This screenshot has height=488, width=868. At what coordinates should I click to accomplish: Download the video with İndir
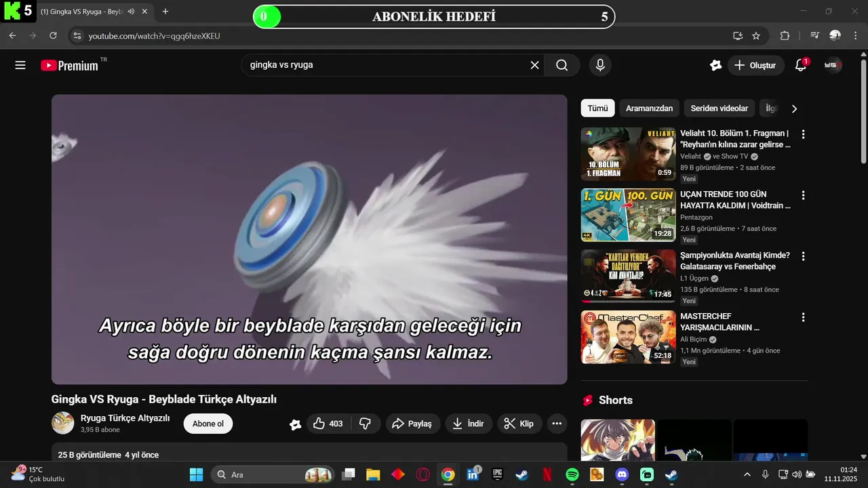coord(469,424)
